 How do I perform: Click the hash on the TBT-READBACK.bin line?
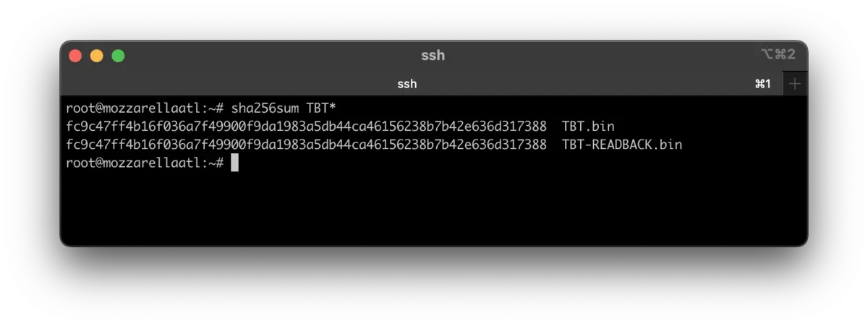(x=306, y=145)
